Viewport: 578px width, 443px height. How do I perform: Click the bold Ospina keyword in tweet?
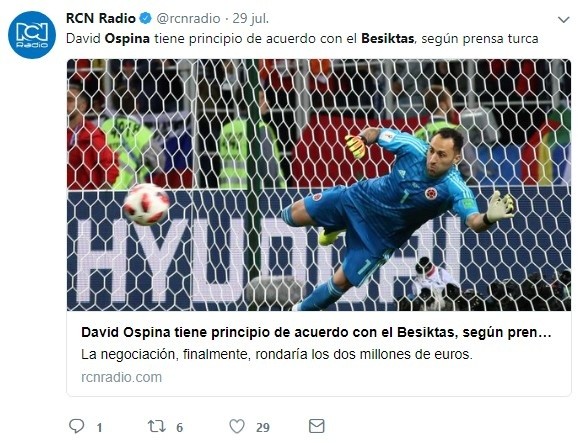click(x=127, y=38)
